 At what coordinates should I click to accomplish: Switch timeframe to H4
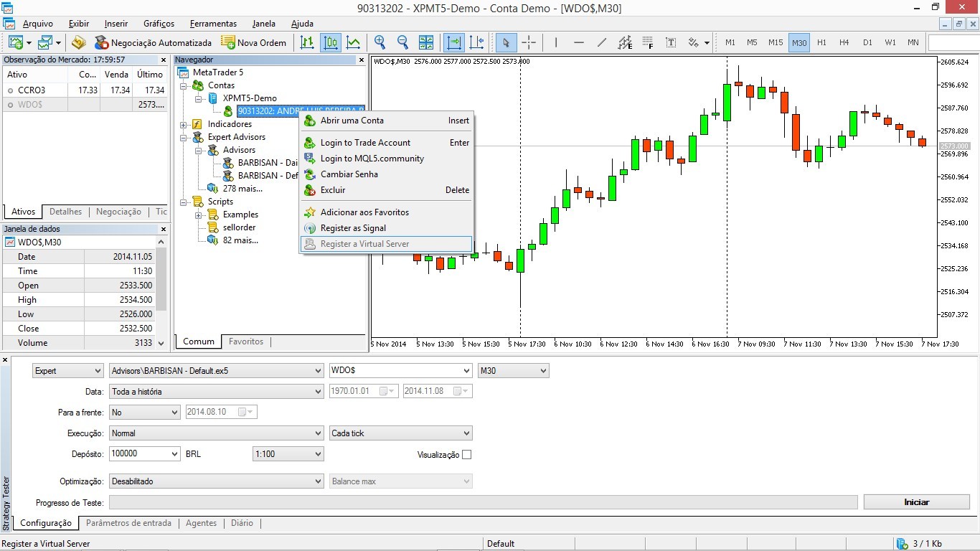844,42
